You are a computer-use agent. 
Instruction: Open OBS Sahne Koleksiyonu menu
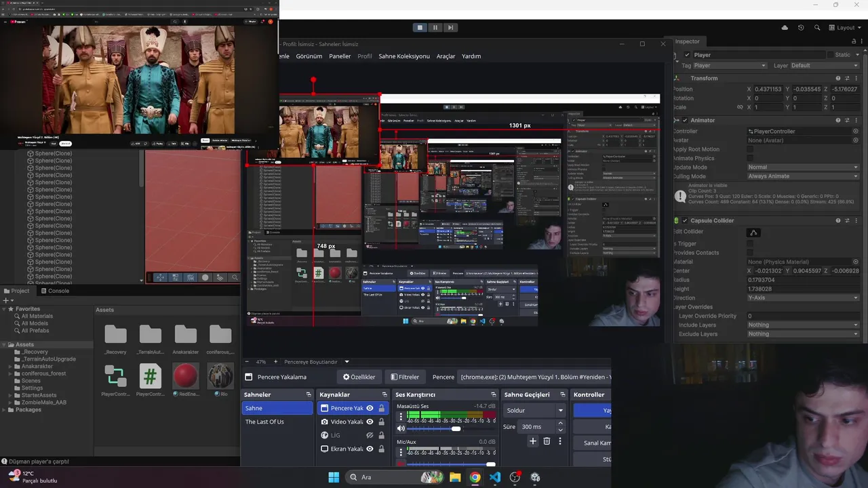(404, 56)
